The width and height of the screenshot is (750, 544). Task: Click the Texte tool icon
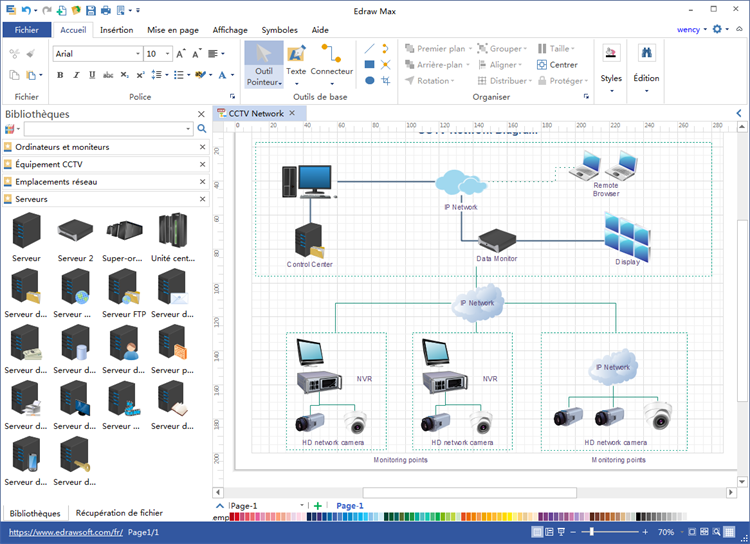click(x=296, y=55)
